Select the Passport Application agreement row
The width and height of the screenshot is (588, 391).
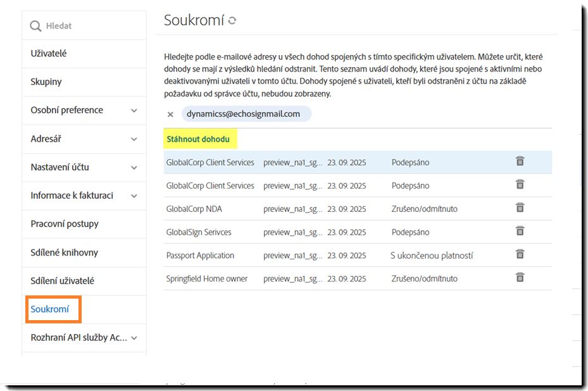(200, 256)
